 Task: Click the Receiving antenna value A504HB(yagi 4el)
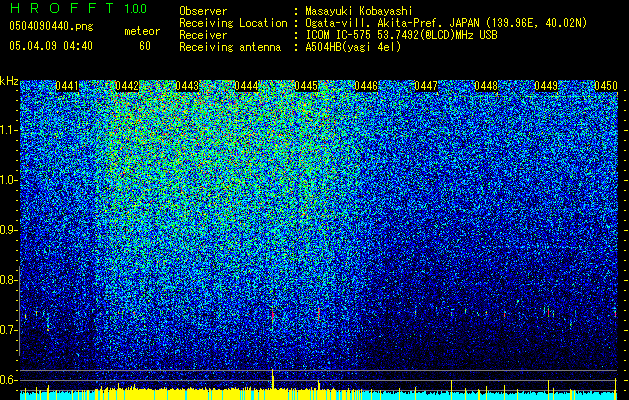point(353,47)
